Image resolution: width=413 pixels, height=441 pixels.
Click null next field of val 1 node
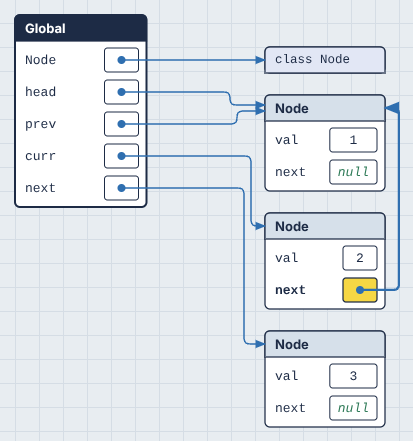[x=353, y=172]
